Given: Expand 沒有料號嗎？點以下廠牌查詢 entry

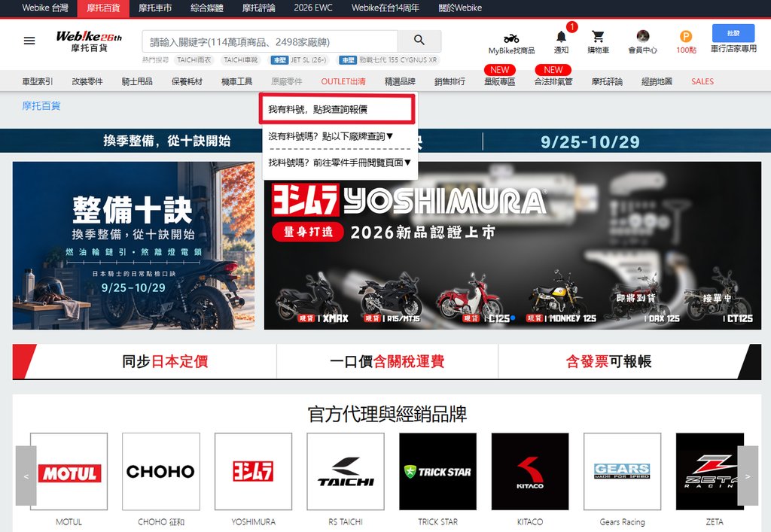Looking at the screenshot, I should coord(331,136).
